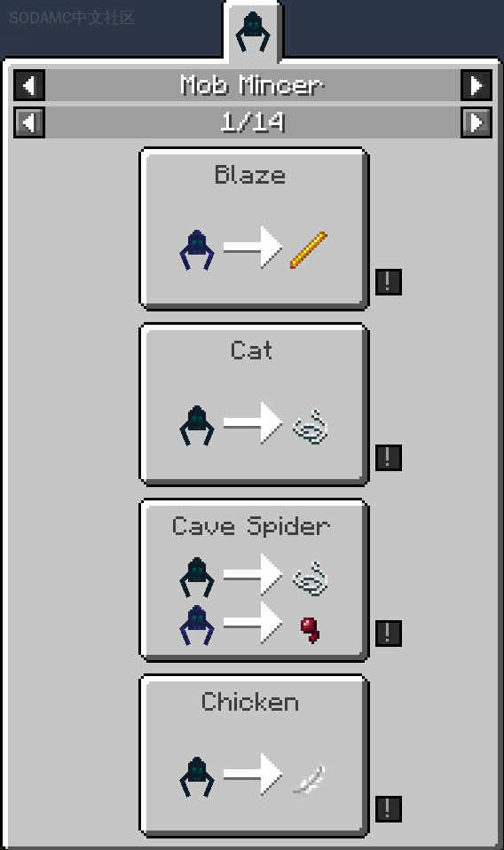The height and width of the screenshot is (850, 504).
Task: Click the upper mincer icon in Cave Spider
Action: [x=197, y=578]
